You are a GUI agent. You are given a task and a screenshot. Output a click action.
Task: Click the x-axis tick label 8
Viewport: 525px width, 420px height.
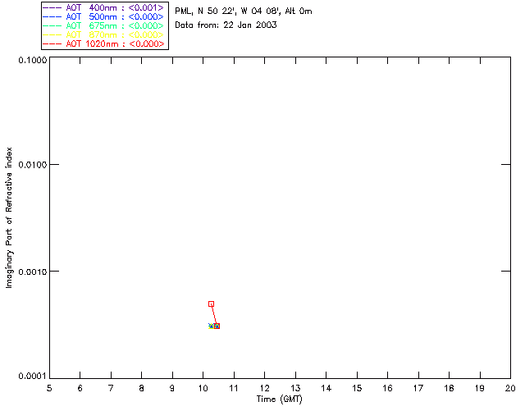point(142,388)
